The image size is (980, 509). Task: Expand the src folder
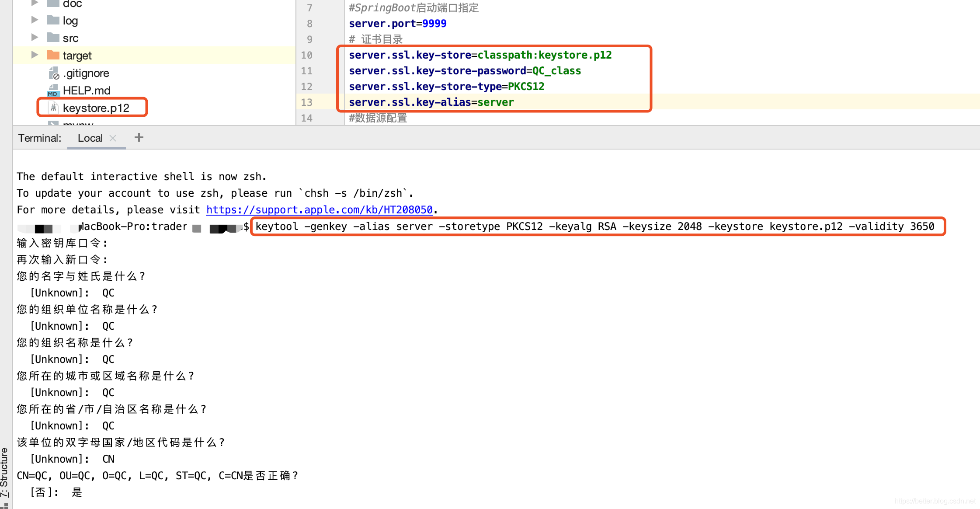click(x=35, y=38)
